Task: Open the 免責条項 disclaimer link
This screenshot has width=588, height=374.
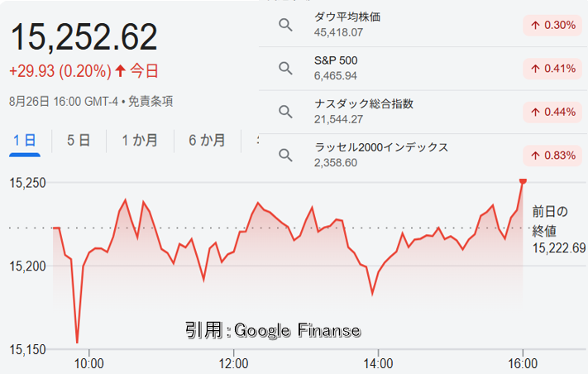Action: click(151, 101)
